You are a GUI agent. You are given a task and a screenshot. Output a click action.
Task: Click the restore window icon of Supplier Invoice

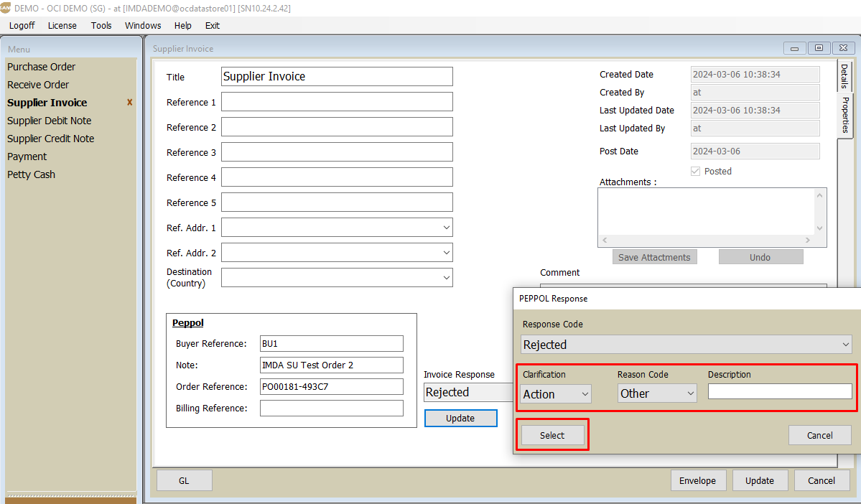click(x=819, y=48)
